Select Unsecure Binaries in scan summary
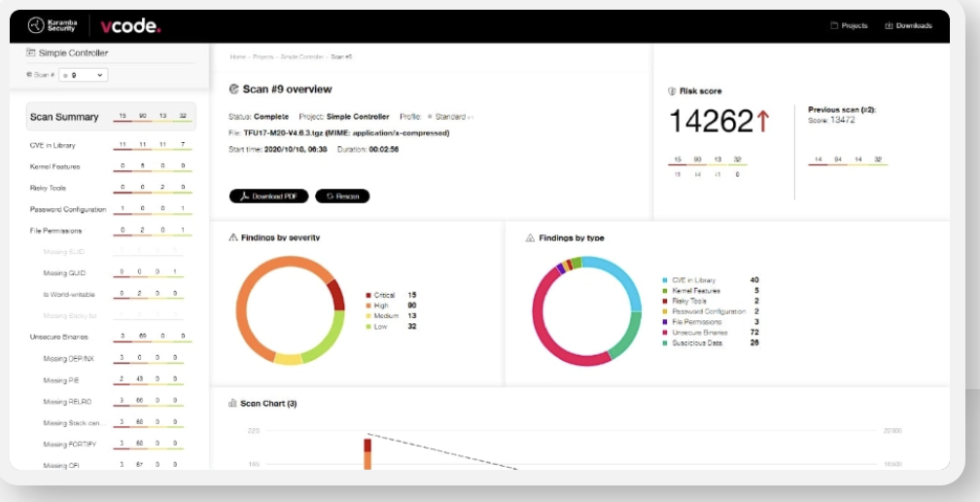 [58, 337]
